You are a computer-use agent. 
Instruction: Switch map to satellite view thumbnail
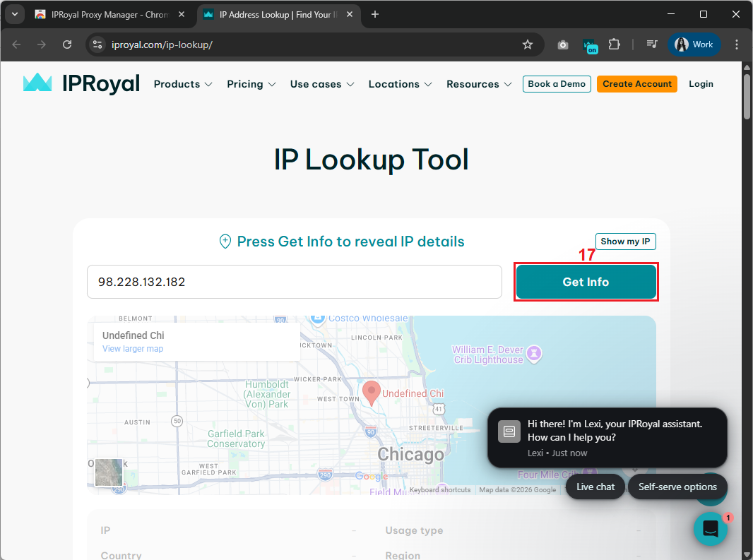click(x=109, y=472)
